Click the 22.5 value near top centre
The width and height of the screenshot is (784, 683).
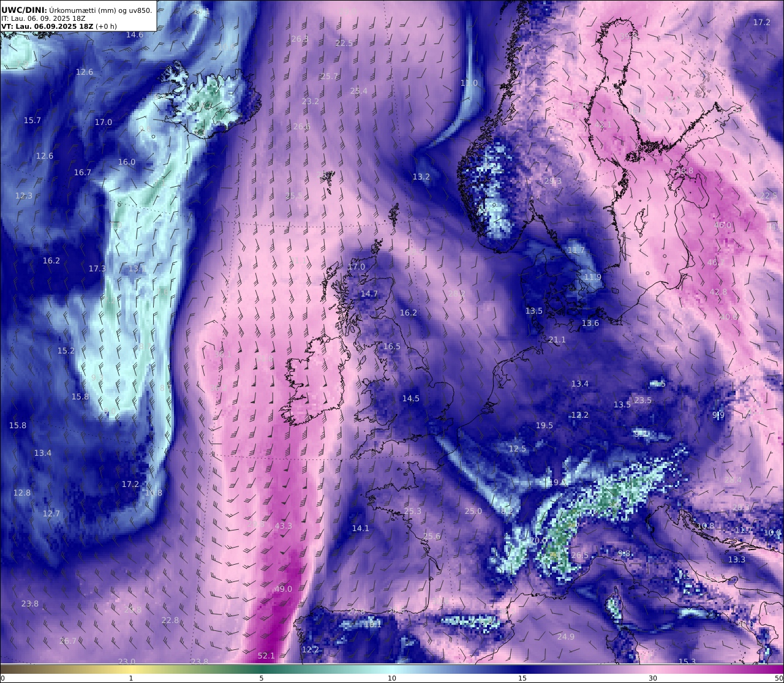click(x=345, y=43)
